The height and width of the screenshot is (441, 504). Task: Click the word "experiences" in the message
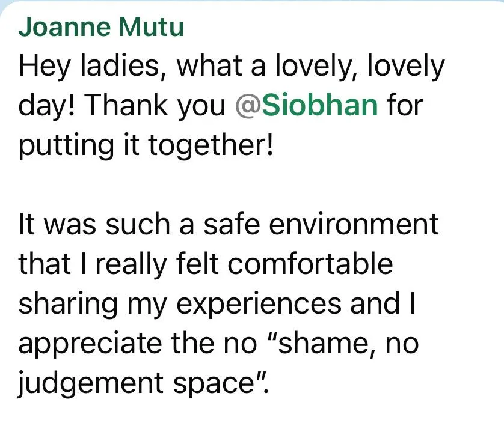point(259,304)
